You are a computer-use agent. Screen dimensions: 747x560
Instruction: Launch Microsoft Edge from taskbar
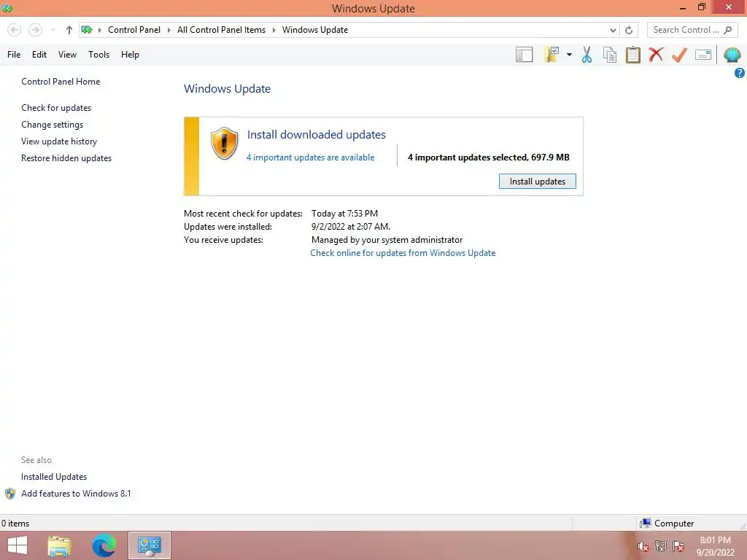pos(104,545)
